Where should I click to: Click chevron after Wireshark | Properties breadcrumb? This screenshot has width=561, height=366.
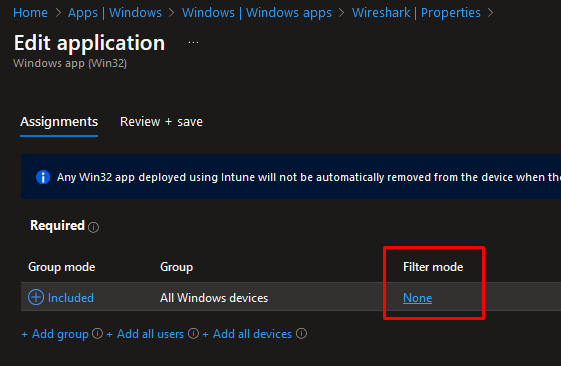click(x=491, y=13)
